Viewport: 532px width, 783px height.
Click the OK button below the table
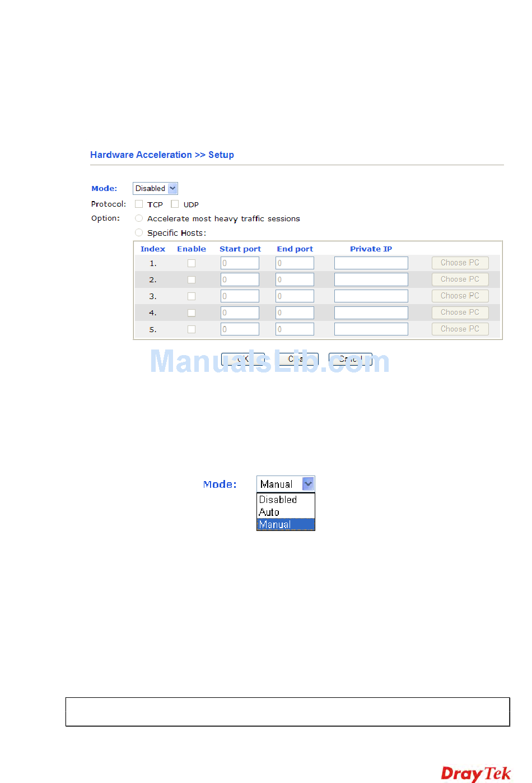[x=243, y=359]
